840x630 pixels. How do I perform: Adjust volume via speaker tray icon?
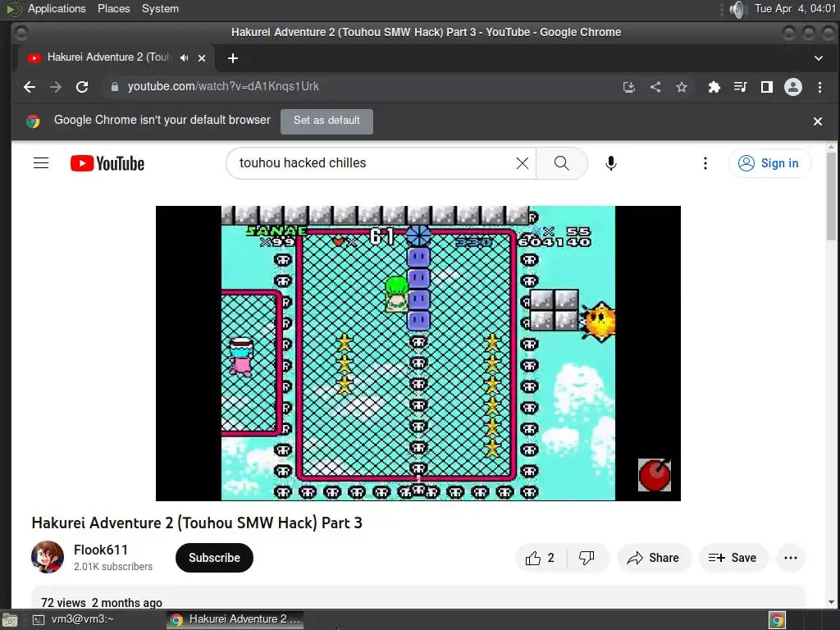pyautogui.click(x=737, y=9)
